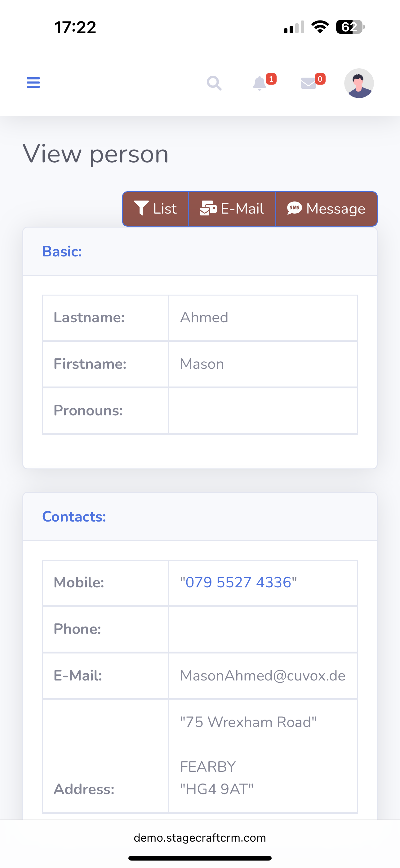Select the MasonAhmed@cuvox.de email text
Viewport: 400px width, 868px height.
[263, 676]
